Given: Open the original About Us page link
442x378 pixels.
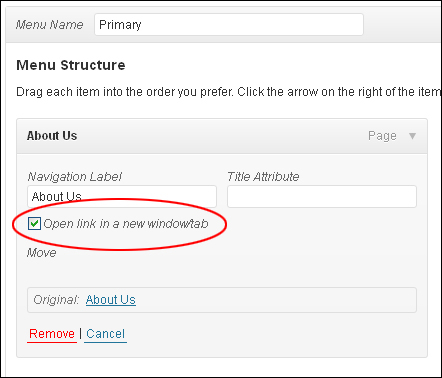Looking at the screenshot, I should 111,300.
